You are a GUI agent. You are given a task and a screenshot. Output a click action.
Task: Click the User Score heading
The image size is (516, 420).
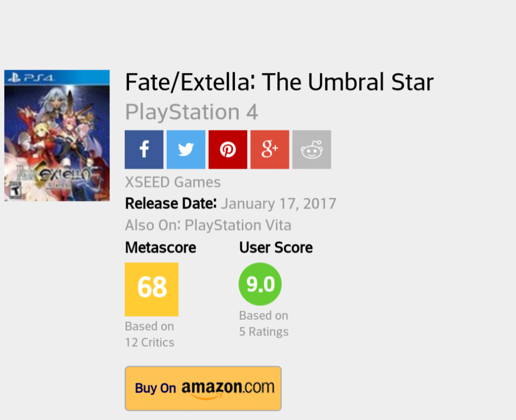pyautogui.click(x=276, y=247)
